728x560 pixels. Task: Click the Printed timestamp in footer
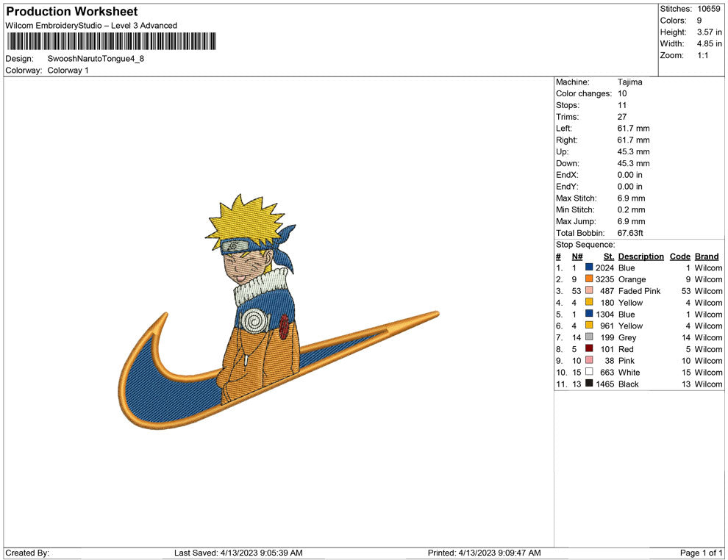click(485, 553)
